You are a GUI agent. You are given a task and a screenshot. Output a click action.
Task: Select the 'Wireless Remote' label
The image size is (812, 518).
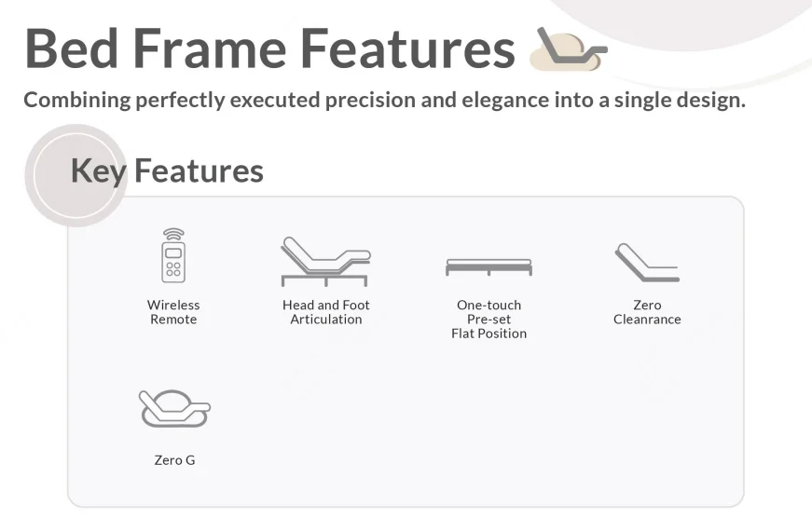[x=173, y=312]
